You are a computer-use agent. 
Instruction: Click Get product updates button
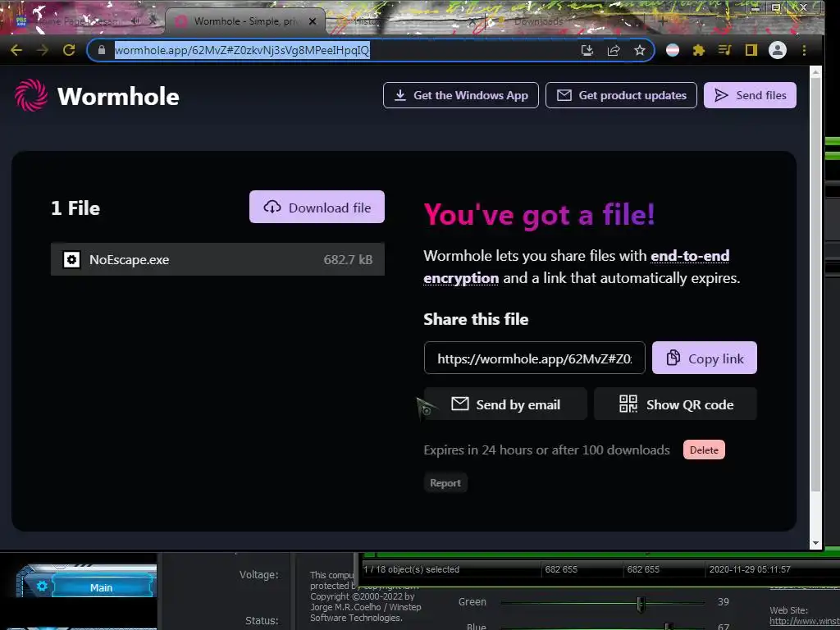[621, 95]
